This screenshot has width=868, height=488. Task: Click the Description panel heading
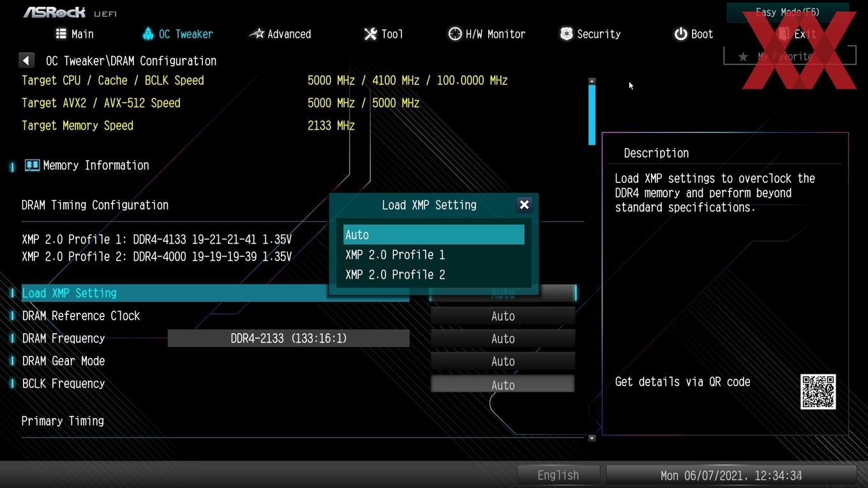[x=656, y=153]
